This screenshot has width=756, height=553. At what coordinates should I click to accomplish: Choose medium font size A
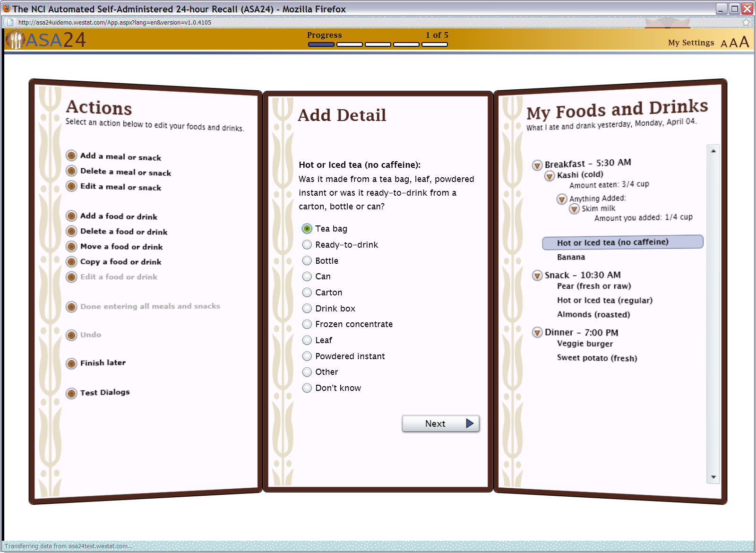733,43
